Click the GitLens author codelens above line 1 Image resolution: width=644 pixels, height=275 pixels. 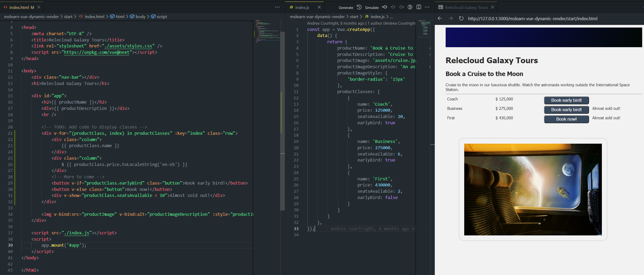click(361, 23)
